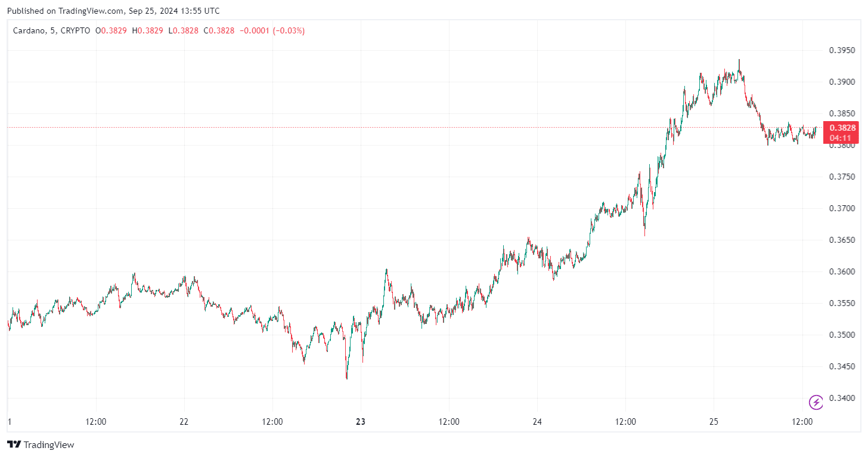Click the change value −0.0001 (−0.03%)
The width and height of the screenshot is (868, 457).
[x=272, y=30]
